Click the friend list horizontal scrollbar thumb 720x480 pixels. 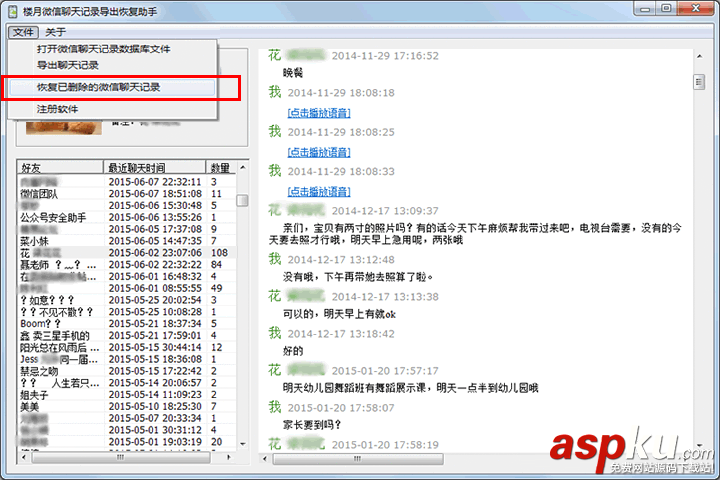coord(120,457)
